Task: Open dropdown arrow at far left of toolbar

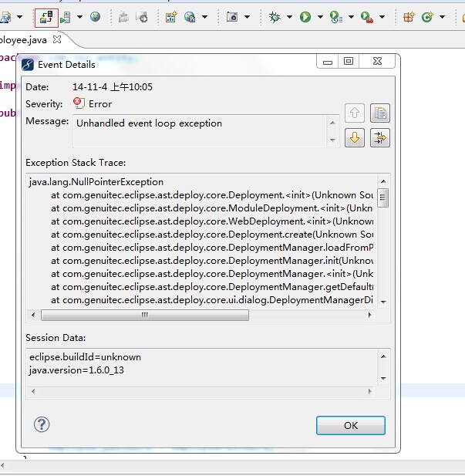Action: tap(19, 17)
